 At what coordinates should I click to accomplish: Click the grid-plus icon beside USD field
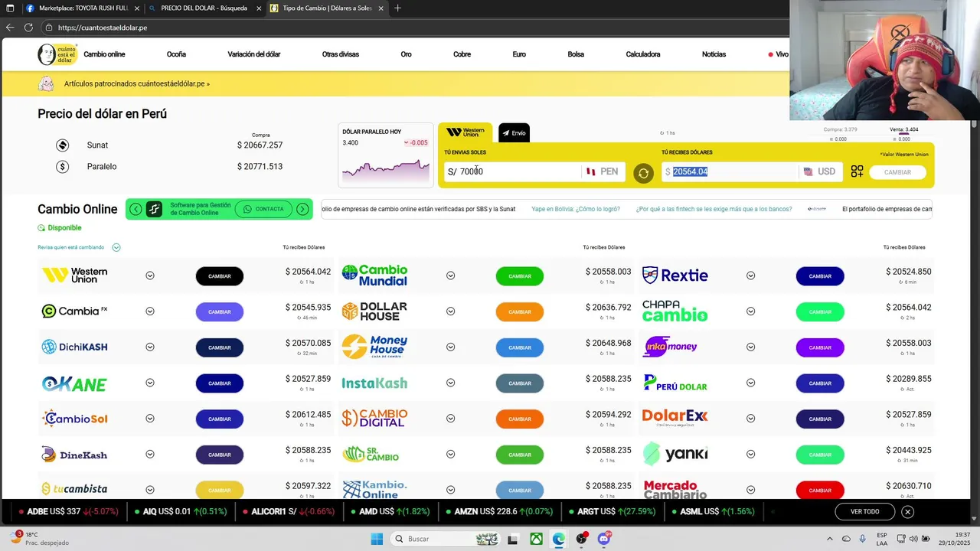coord(857,171)
